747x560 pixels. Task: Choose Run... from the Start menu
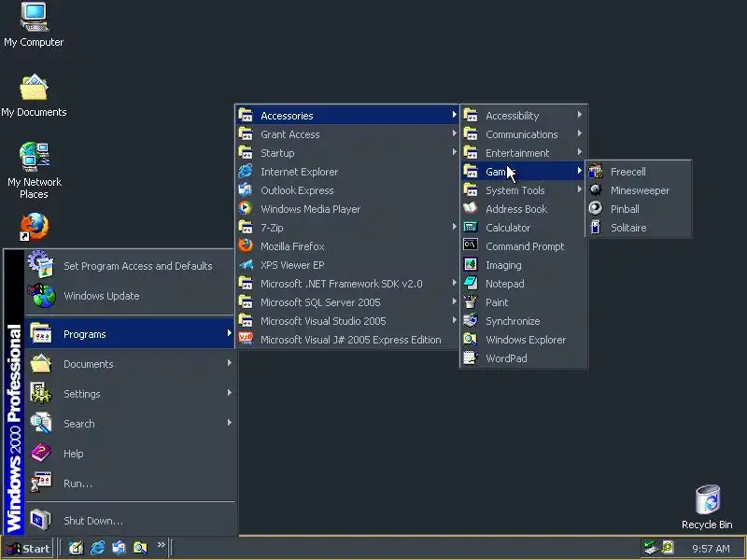(x=130, y=483)
